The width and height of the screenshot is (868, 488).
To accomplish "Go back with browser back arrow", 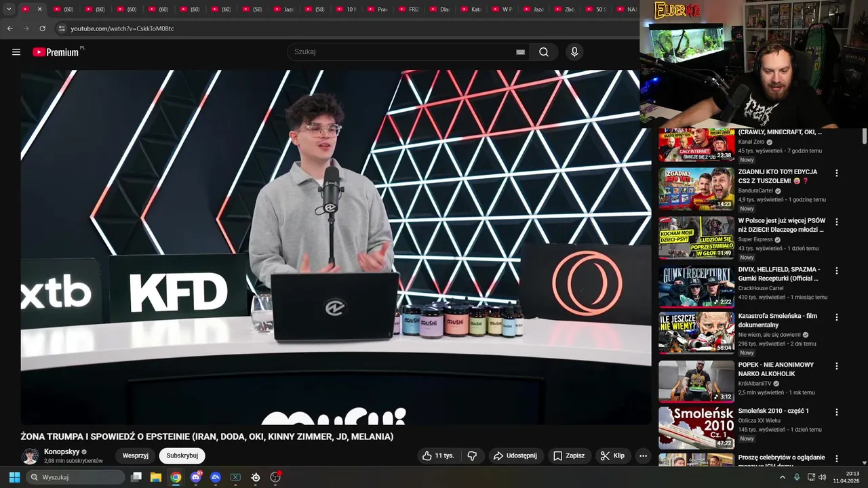I will click(9, 28).
